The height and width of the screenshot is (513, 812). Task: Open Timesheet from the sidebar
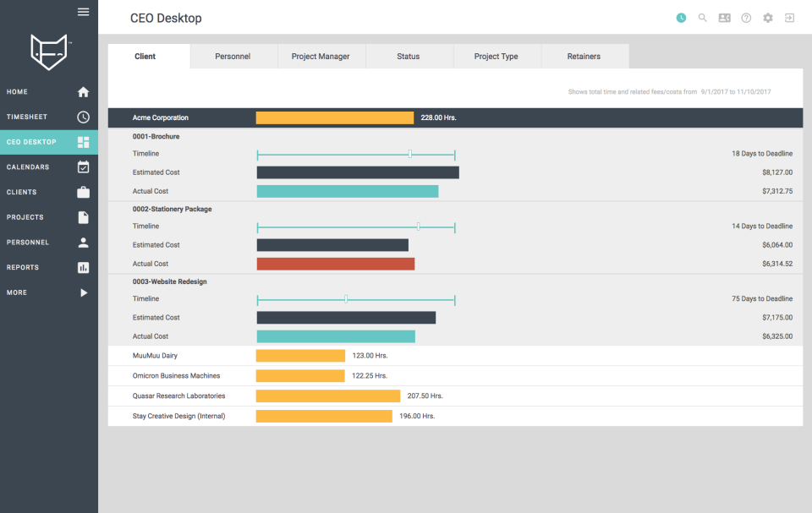(48, 117)
